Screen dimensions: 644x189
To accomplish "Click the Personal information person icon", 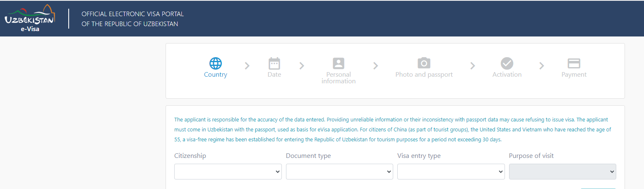I will [x=339, y=63].
